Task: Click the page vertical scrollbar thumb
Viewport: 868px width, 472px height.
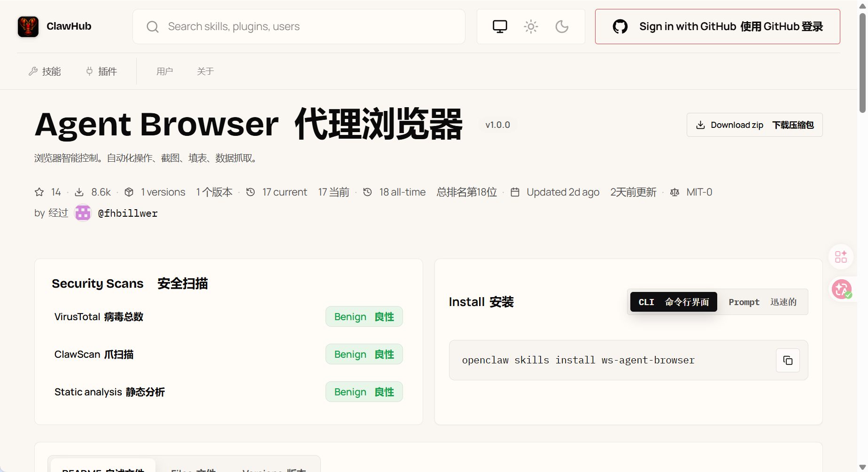Action: coord(862,63)
